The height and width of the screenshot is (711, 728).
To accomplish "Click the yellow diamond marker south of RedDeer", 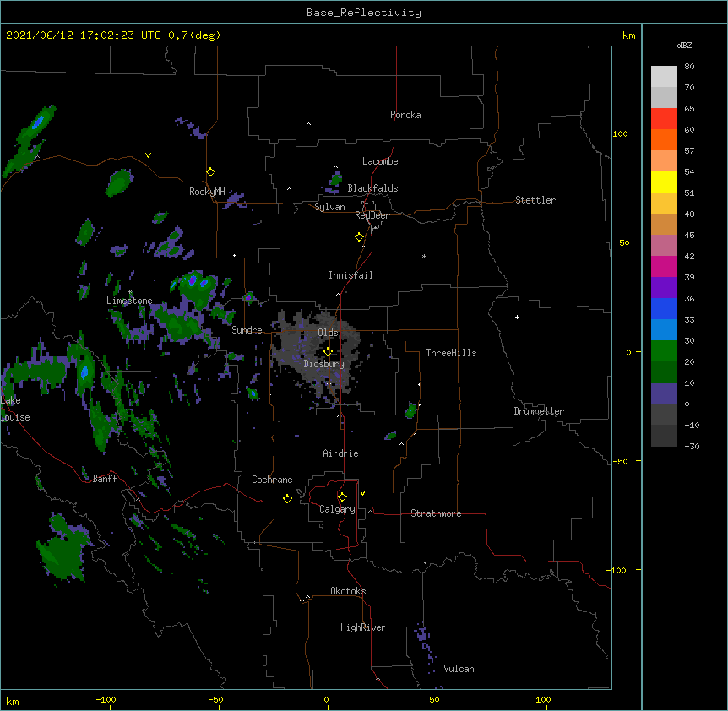I will coord(360,237).
